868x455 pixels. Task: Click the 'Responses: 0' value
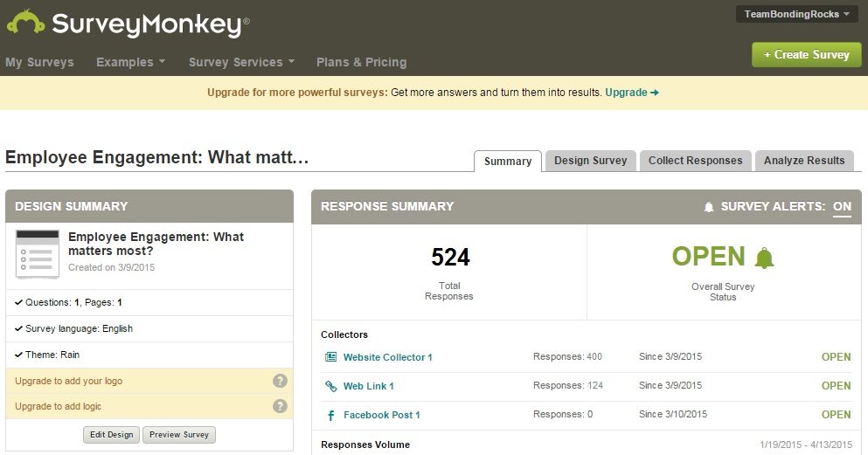563,414
